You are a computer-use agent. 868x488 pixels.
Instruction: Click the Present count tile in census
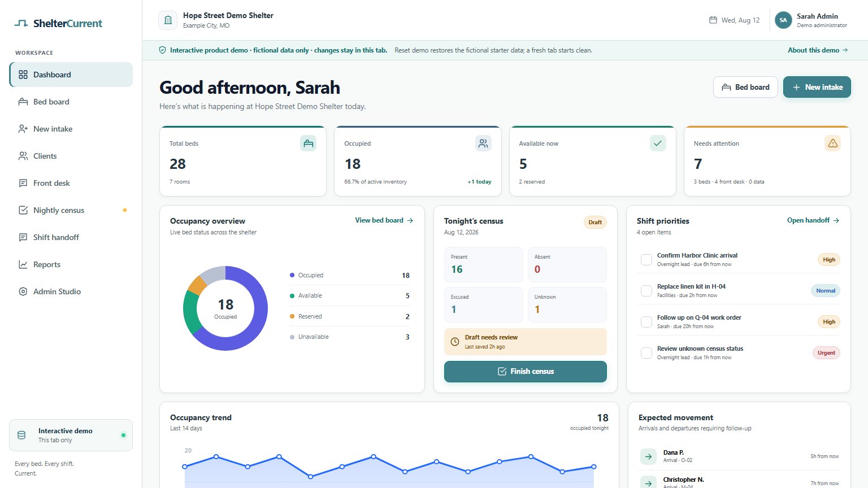[x=484, y=264]
